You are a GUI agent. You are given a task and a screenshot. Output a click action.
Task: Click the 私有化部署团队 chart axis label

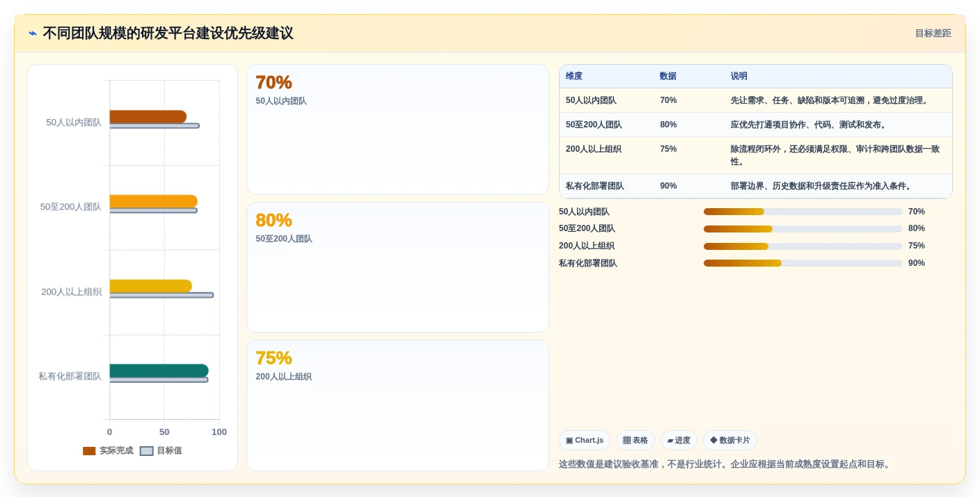click(70, 377)
